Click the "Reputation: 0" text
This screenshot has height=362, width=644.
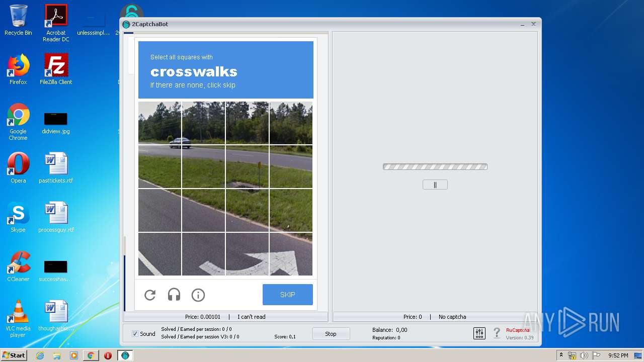(x=386, y=338)
